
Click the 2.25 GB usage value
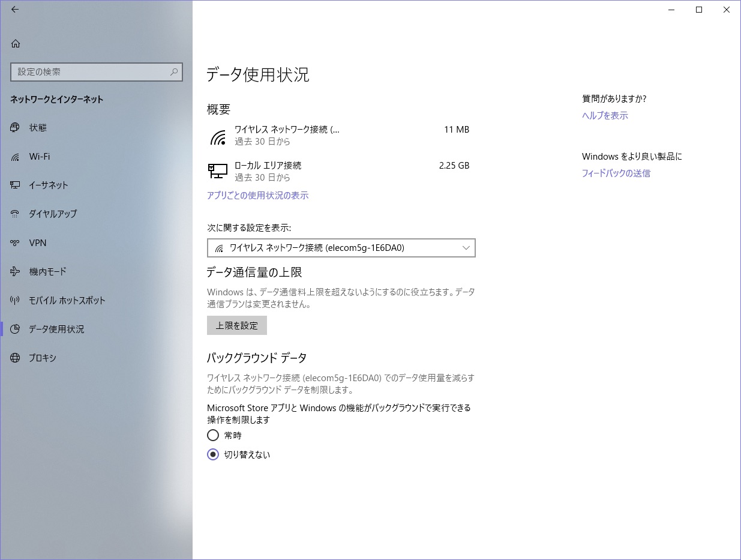454,166
